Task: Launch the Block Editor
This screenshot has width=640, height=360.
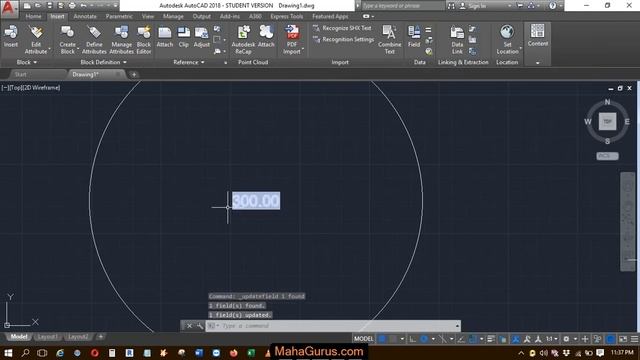Action: coord(144,39)
